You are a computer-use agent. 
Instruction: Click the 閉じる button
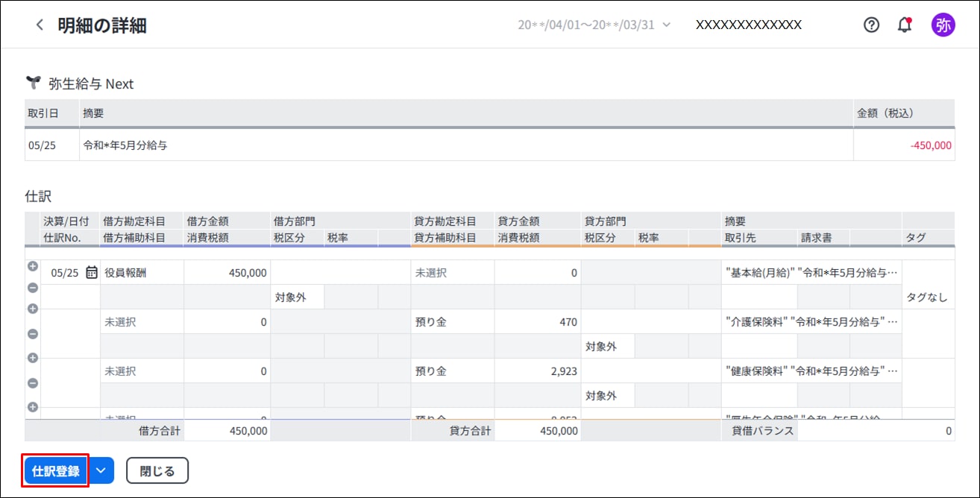click(157, 470)
